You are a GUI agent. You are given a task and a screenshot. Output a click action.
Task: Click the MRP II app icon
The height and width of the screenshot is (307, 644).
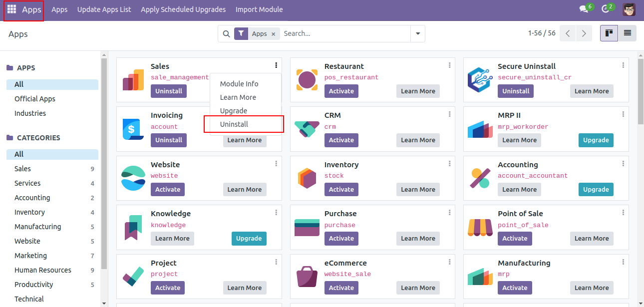(x=480, y=129)
